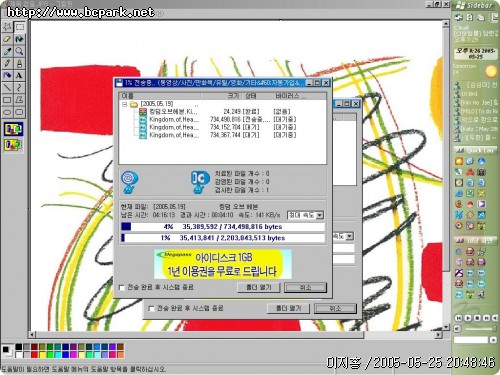
Task: Select the Brush tool
Action: [x=19, y=63]
